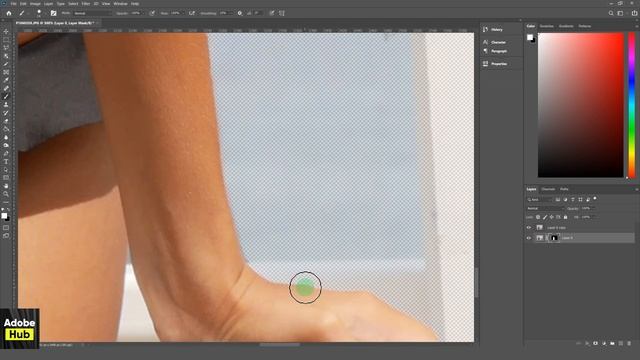
Task: Switch to the Paths tab
Action: point(564,189)
